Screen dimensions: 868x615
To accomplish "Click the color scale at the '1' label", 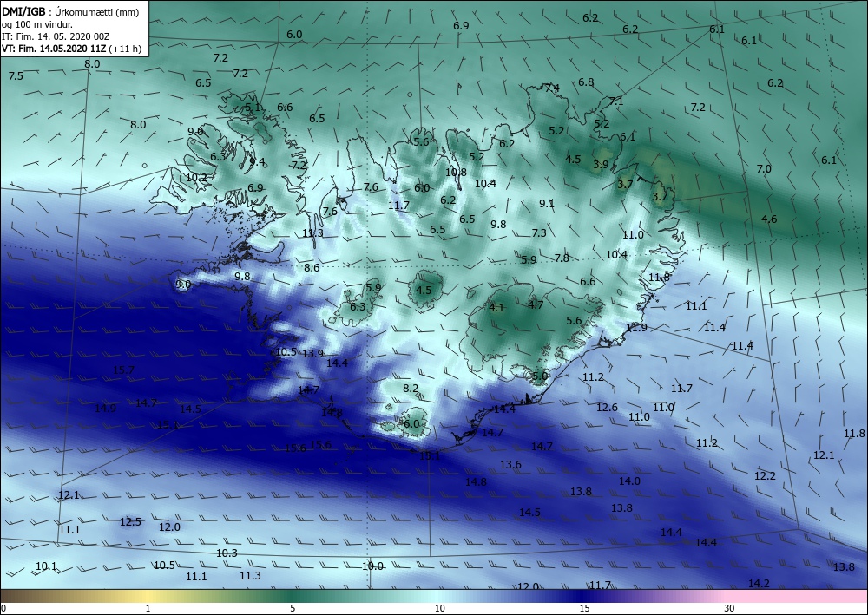I will pyautogui.click(x=148, y=608).
